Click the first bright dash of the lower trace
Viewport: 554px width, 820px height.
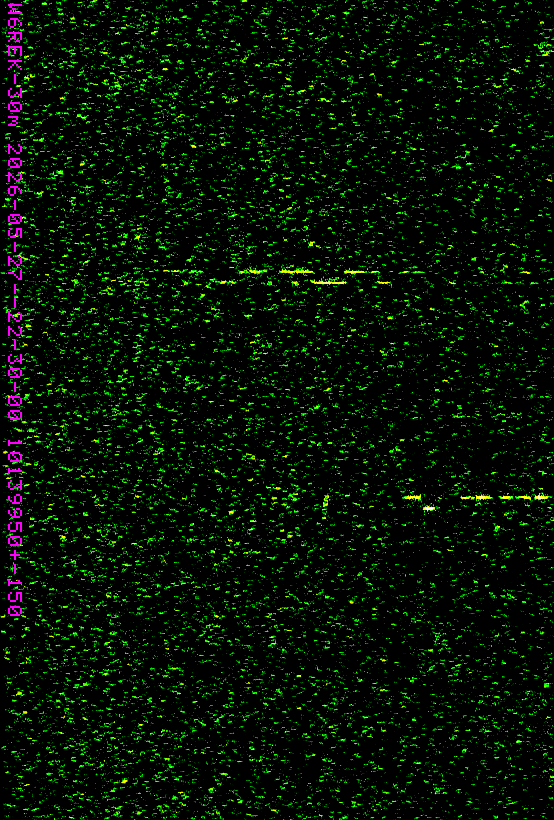click(412, 497)
